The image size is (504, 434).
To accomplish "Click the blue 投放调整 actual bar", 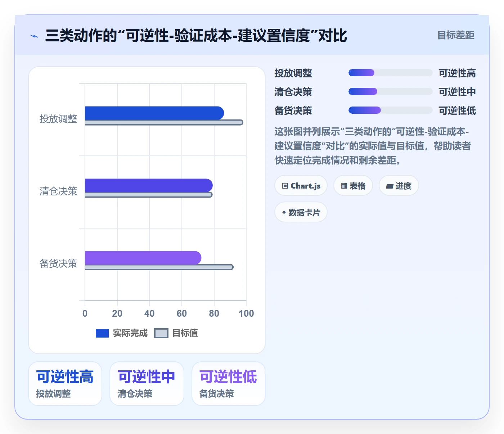I will click(154, 113).
